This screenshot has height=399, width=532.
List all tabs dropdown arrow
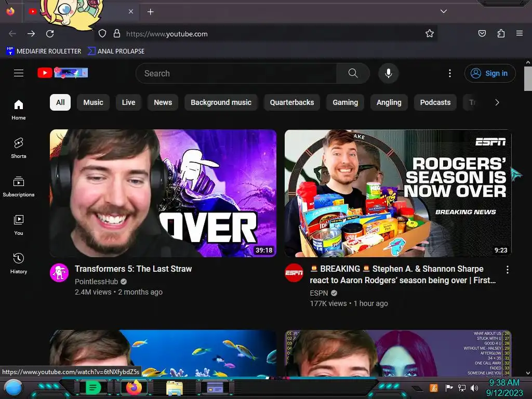(x=444, y=11)
